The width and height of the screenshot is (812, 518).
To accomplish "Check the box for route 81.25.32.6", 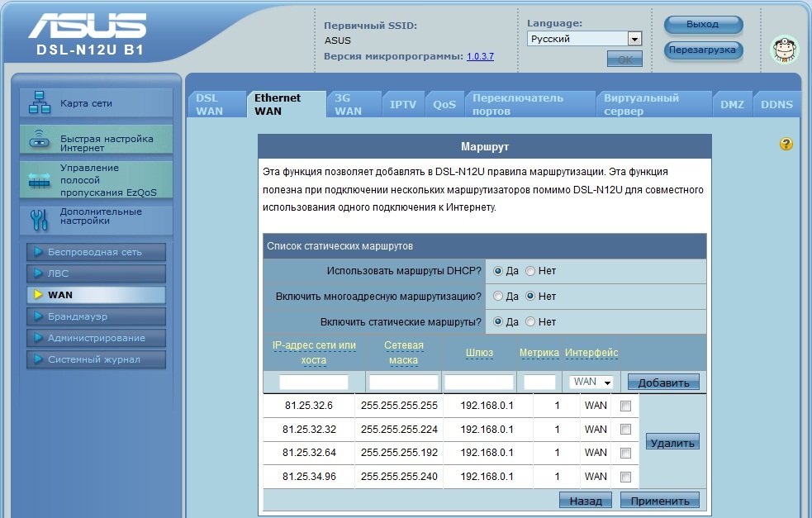I will click(625, 406).
